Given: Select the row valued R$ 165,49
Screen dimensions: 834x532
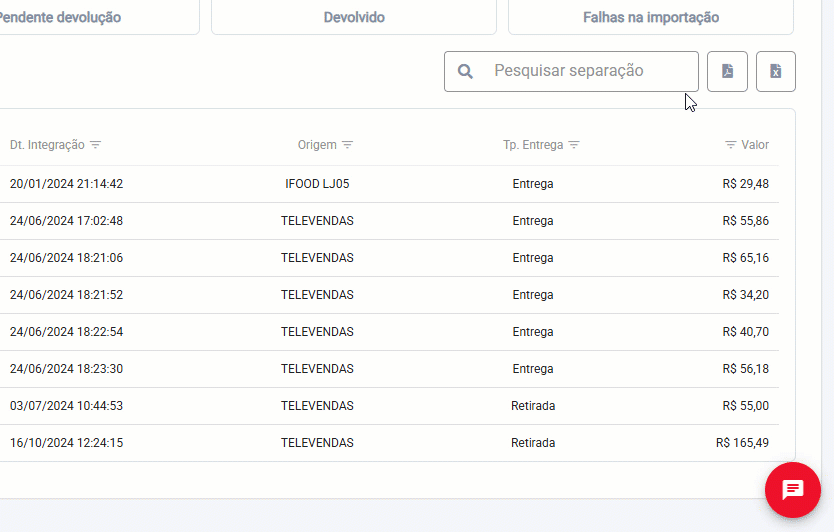Looking at the screenshot, I should 389,443.
